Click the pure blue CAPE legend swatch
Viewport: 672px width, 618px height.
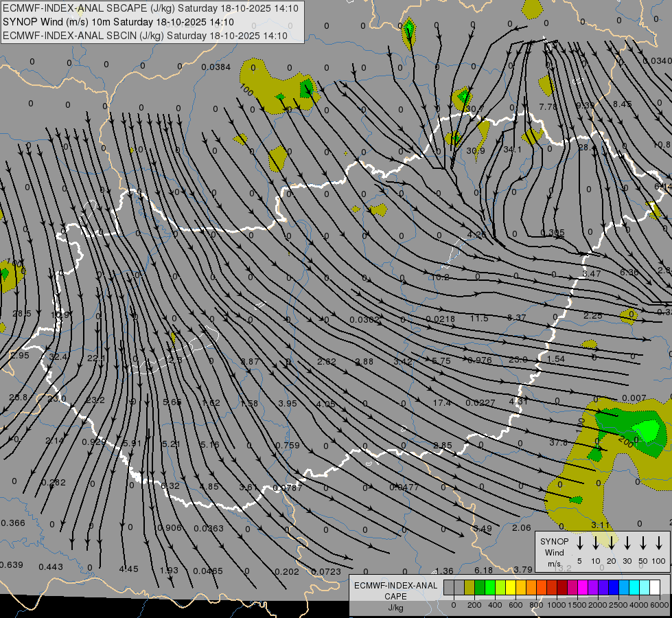pyautogui.click(x=614, y=587)
